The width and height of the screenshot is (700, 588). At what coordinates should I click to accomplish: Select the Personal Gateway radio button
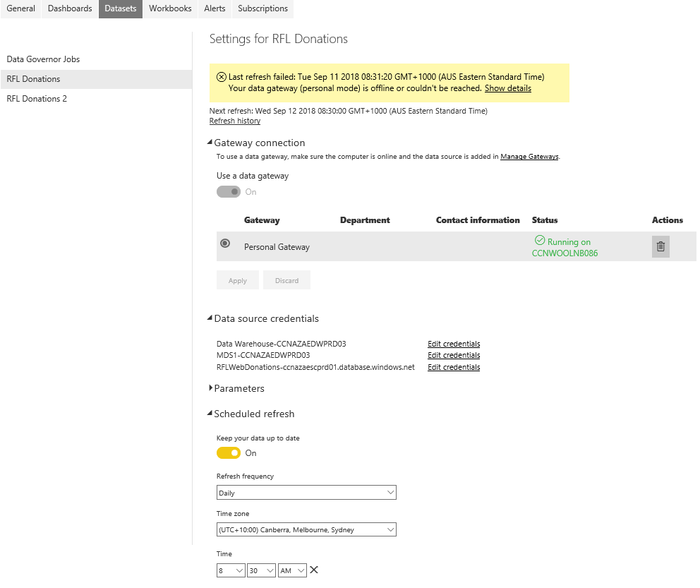coord(225,244)
